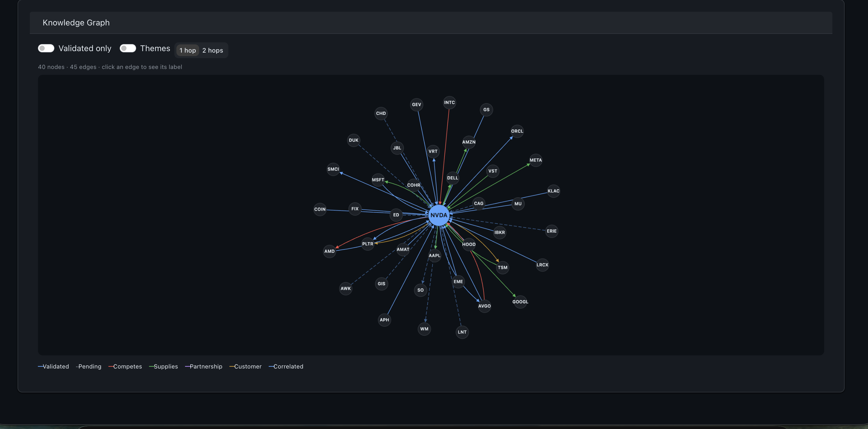
Task: Click the Pending legend entry
Action: pos(89,366)
